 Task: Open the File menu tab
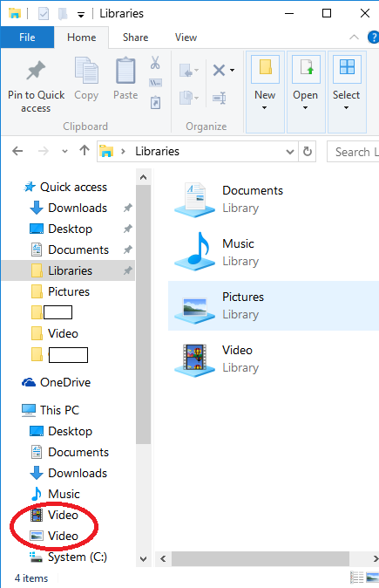coord(27,38)
